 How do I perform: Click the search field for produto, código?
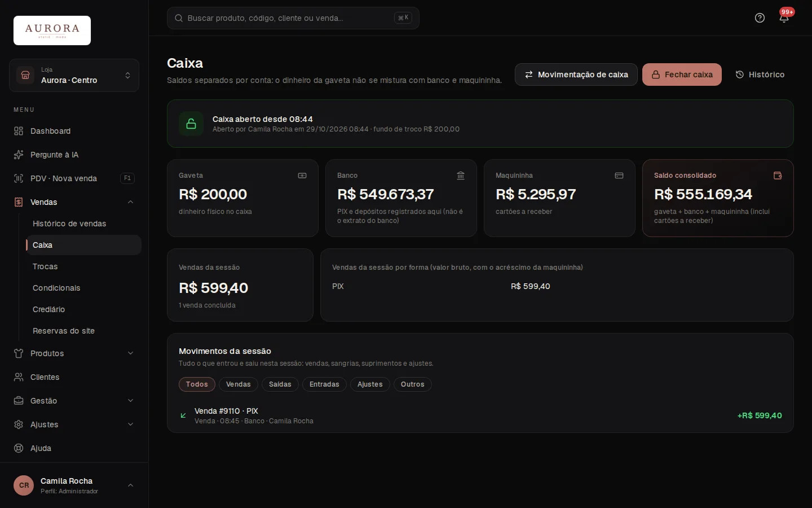pyautogui.click(x=293, y=18)
